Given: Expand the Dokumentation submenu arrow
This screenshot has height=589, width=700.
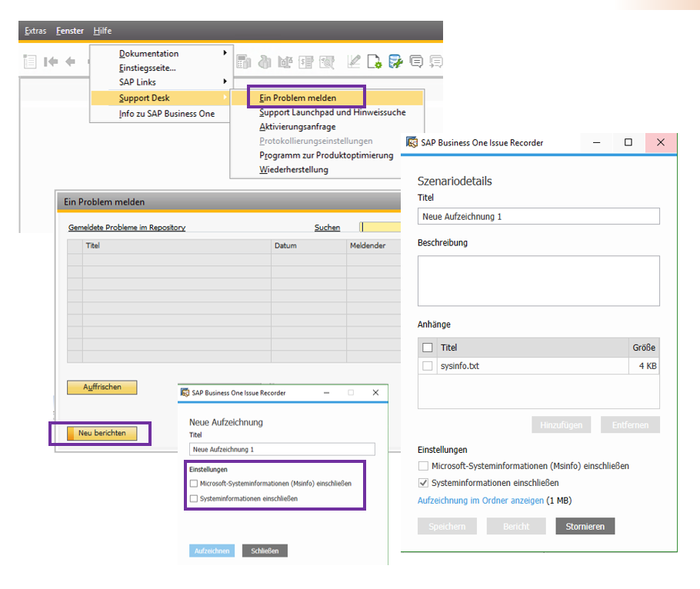Looking at the screenshot, I should (225, 52).
